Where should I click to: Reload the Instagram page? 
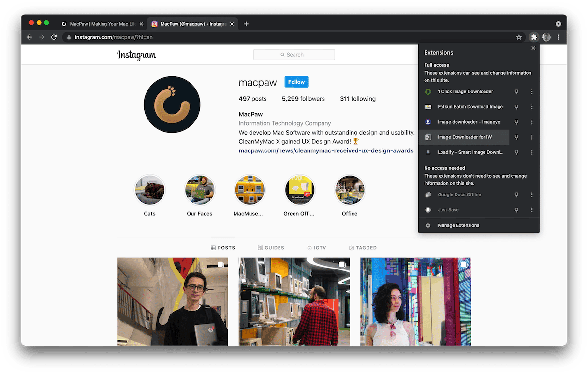pyautogui.click(x=54, y=37)
